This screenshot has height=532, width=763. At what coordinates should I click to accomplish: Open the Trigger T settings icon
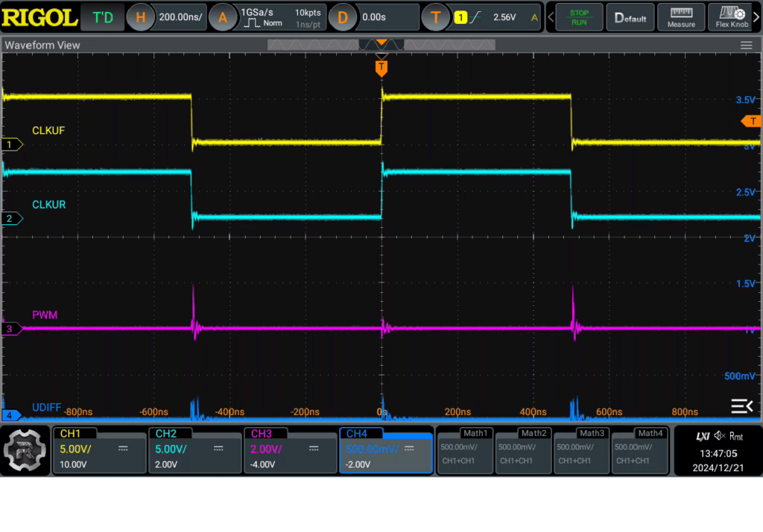point(435,18)
